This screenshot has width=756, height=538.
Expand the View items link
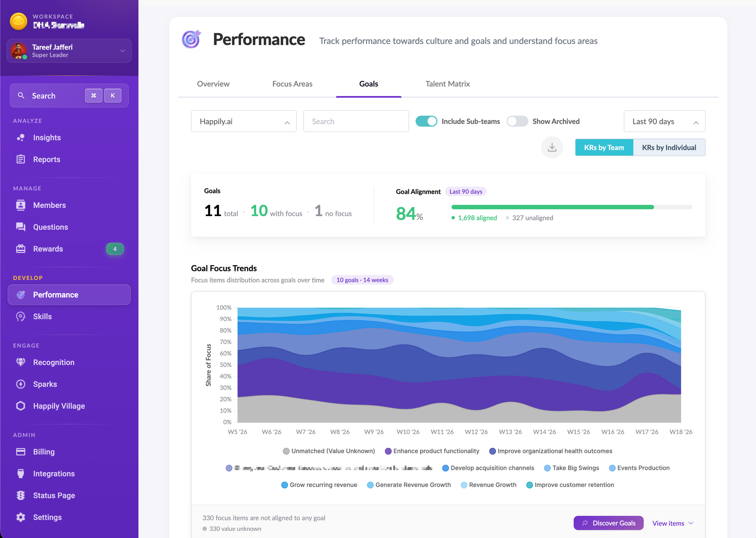[672, 523]
